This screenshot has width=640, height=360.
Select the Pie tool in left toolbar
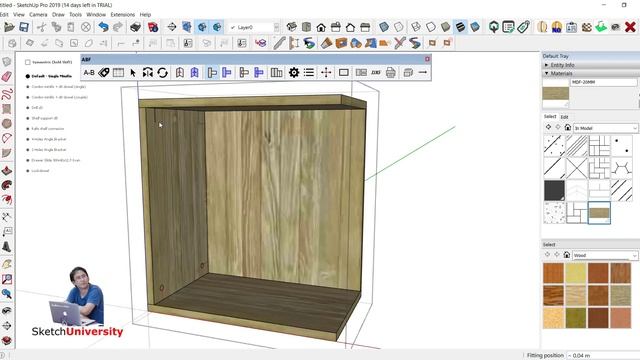click(x=7, y=153)
